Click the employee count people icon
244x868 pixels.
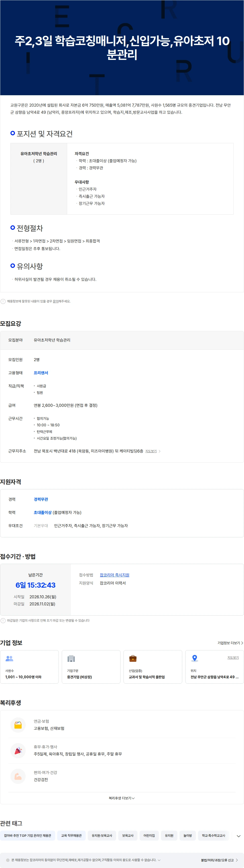click(x=9, y=658)
